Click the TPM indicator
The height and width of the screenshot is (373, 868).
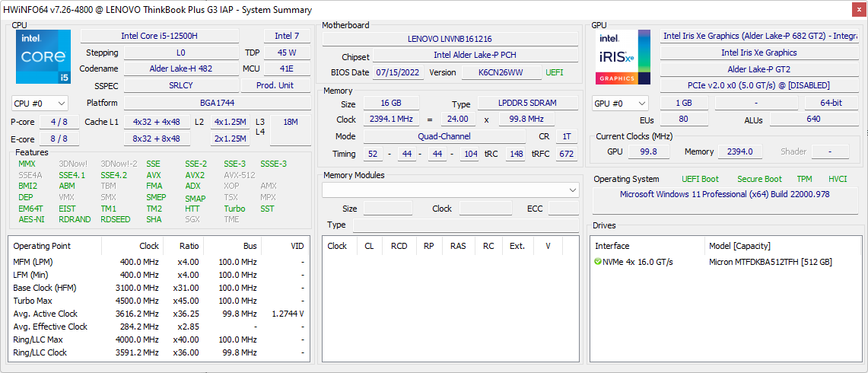coord(804,179)
